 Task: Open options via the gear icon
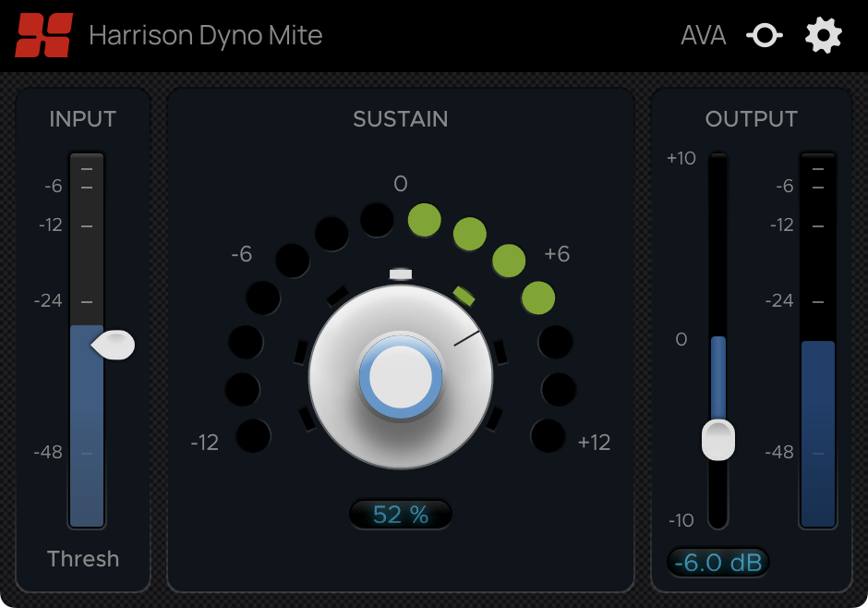[x=823, y=35]
